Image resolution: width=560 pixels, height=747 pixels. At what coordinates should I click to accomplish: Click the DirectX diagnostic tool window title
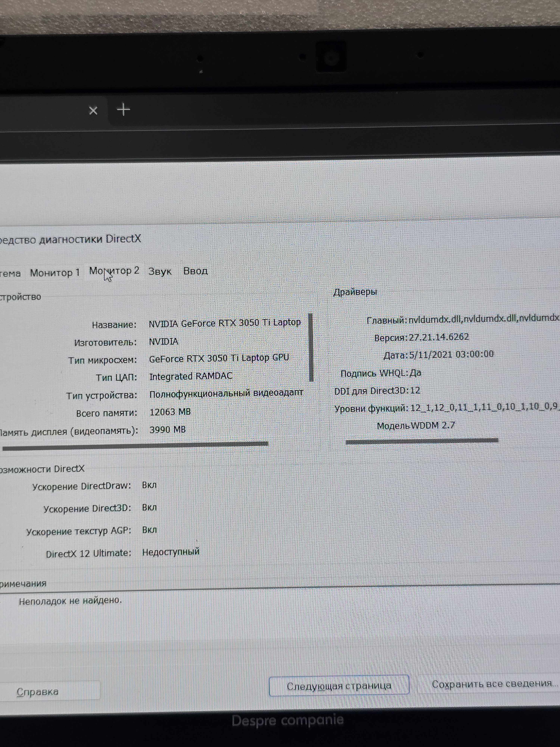[x=70, y=239]
